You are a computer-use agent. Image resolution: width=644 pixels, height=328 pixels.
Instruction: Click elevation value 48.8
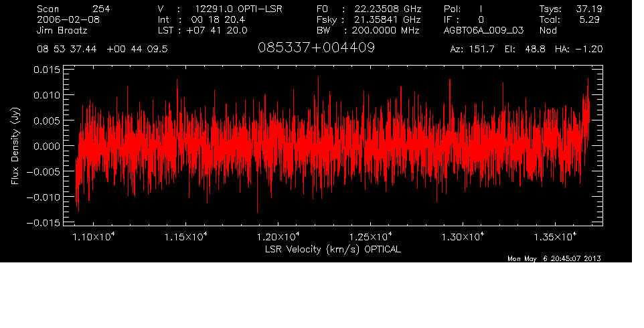[x=535, y=50]
